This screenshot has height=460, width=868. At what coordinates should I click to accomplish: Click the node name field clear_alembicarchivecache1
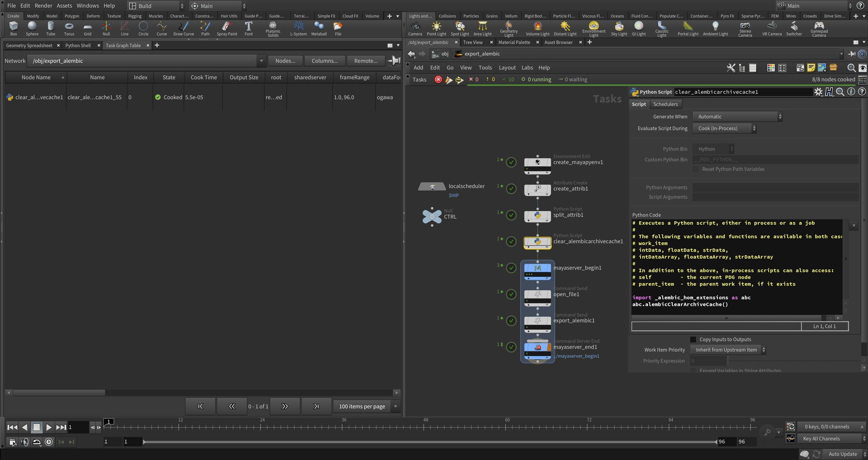[x=743, y=92]
